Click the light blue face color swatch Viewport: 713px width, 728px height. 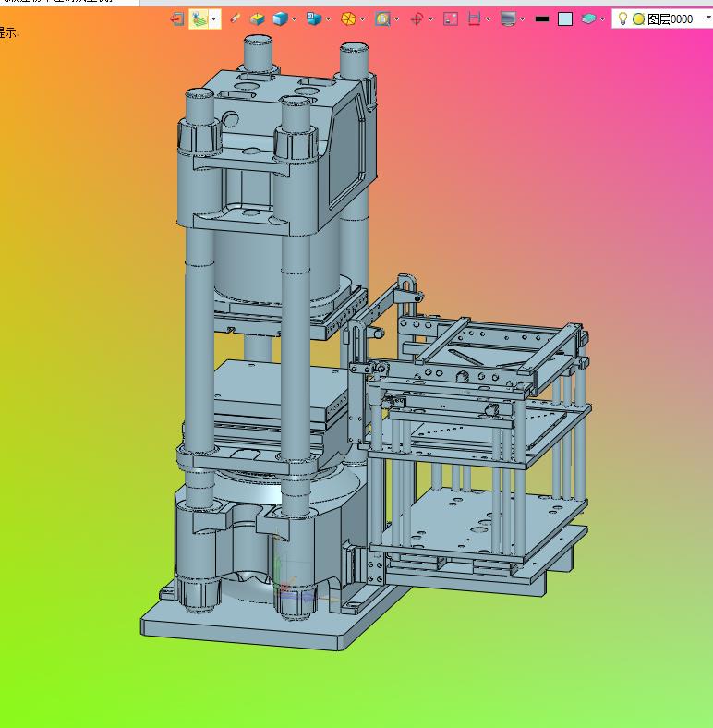[565, 19]
